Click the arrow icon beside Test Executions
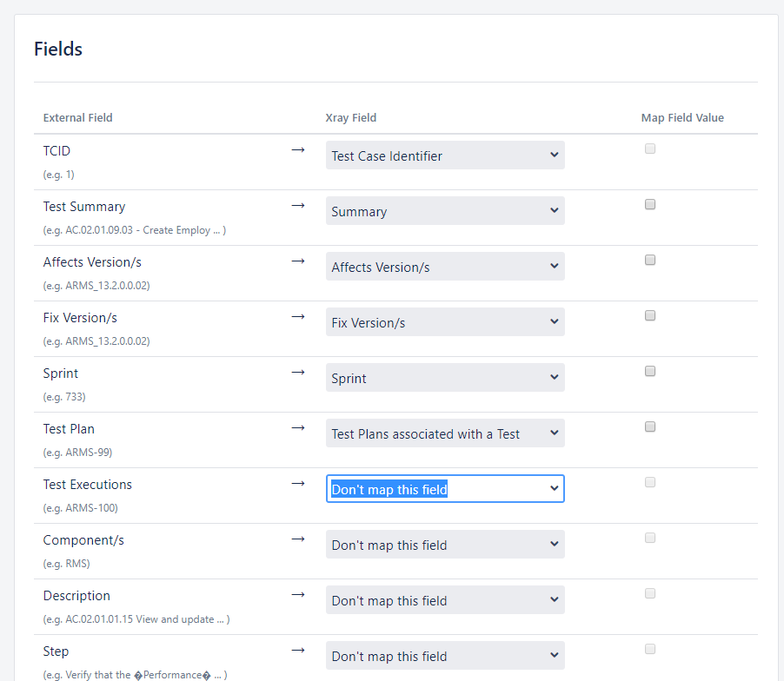 click(x=298, y=484)
